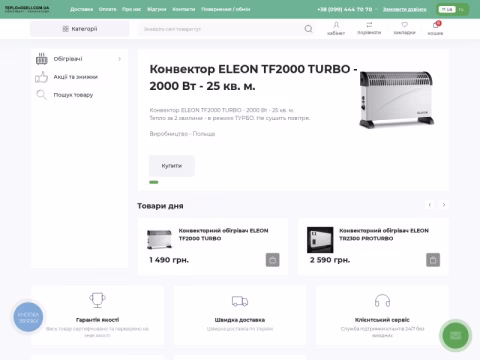Open the site logo homepage link
This screenshot has width=480, height=360.
coord(27,9)
